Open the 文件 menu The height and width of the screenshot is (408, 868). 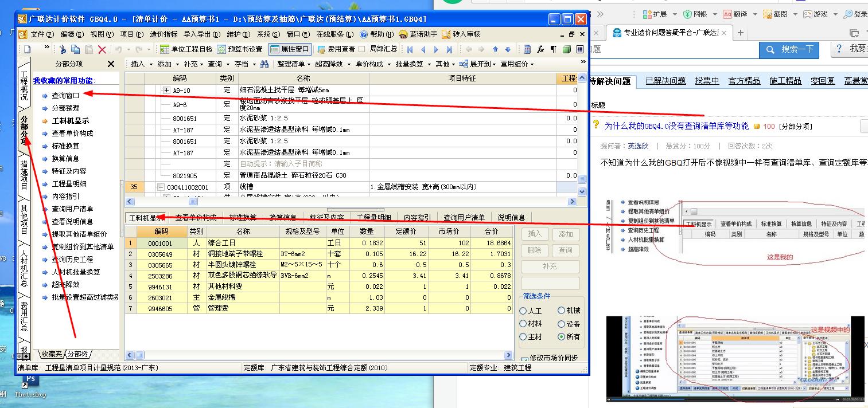click(x=41, y=34)
